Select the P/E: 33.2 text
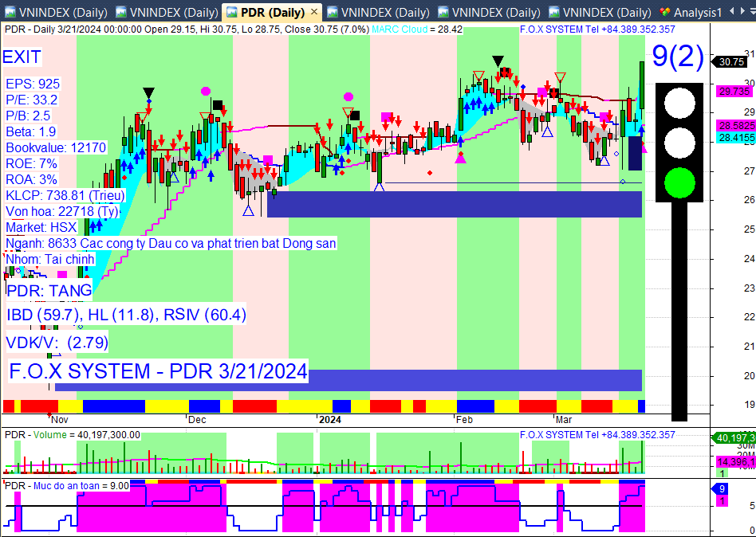Screen dimensions: 756x537 [x=32, y=100]
